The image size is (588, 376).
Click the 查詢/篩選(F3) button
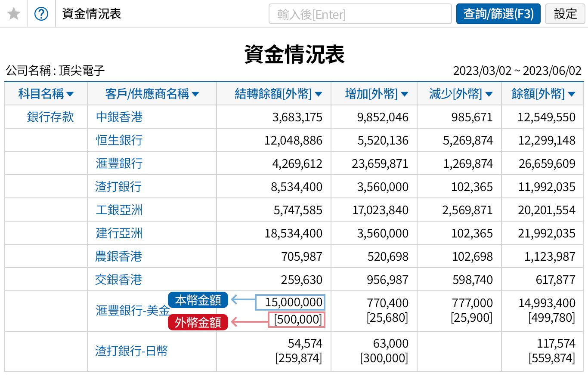(x=498, y=13)
